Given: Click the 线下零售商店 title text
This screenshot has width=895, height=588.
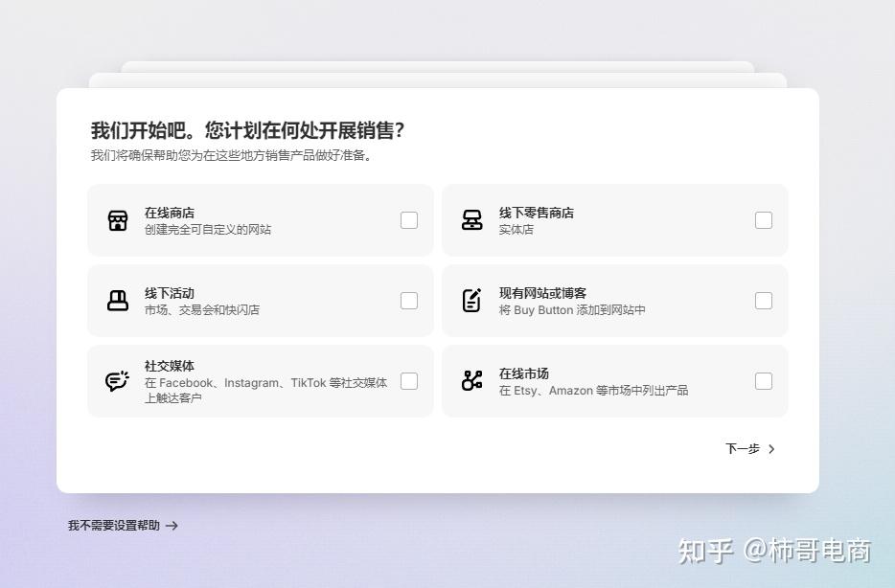Looking at the screenshot, I should tap(537, 213).
